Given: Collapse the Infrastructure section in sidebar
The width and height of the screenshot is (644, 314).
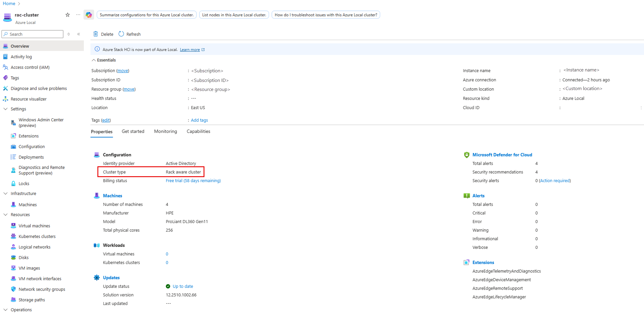Looking at the screenshot, I should click(5, 194).
